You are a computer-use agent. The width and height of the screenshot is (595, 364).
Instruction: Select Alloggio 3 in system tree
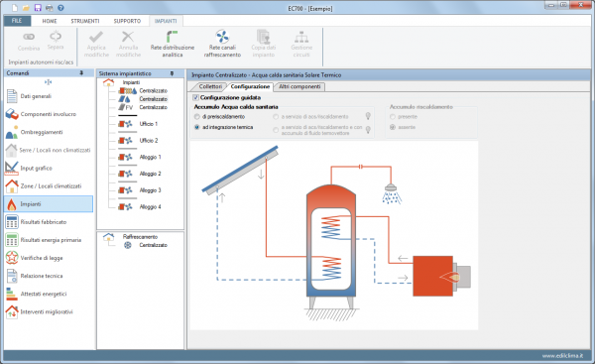[151, 190]
